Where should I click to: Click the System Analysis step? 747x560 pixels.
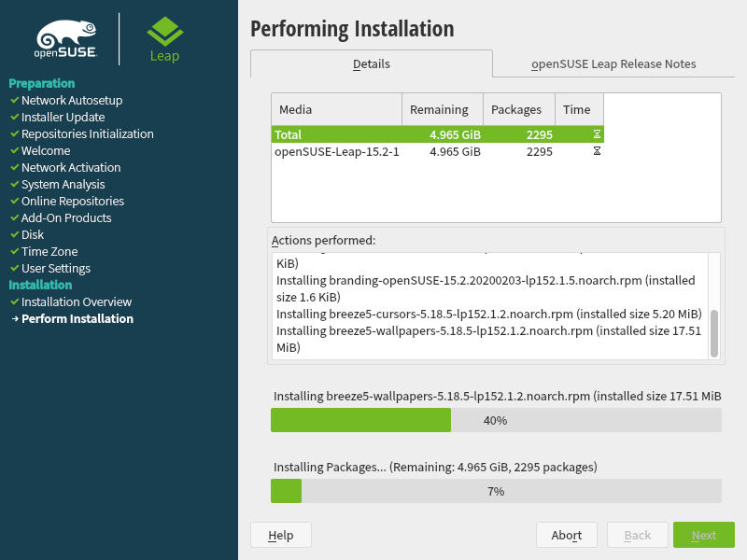(63, 184)
